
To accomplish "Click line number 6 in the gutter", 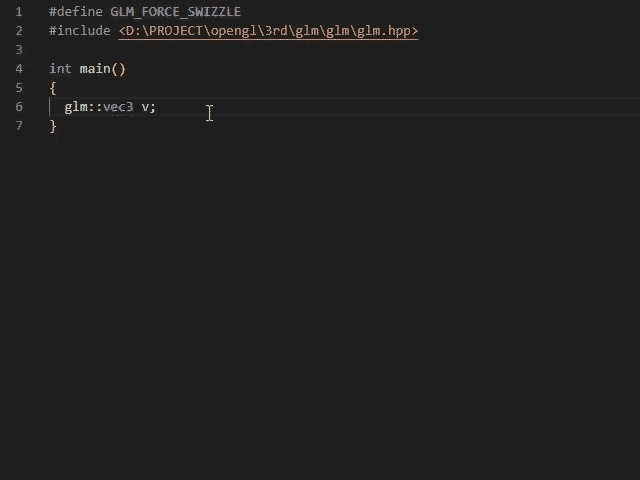I will [19, 107].
